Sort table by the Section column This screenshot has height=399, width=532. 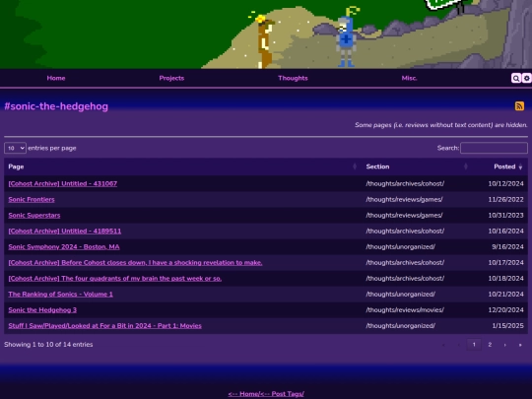coord(417,166)
